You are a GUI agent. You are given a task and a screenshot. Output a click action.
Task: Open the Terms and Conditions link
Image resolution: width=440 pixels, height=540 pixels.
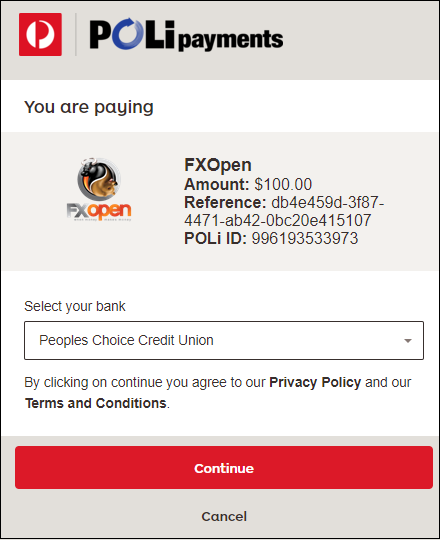(x=96, y=403)
